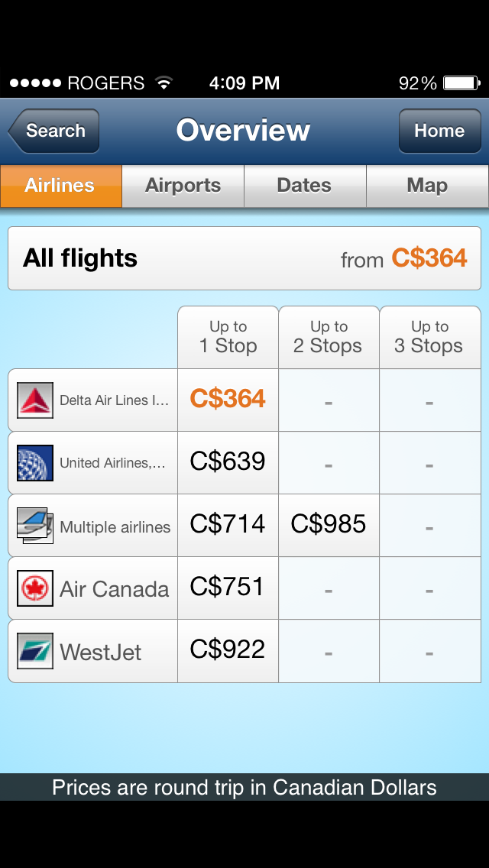
Task: Tap the Air Canada maple leaf logo
Action: click(x=35, y=588)
